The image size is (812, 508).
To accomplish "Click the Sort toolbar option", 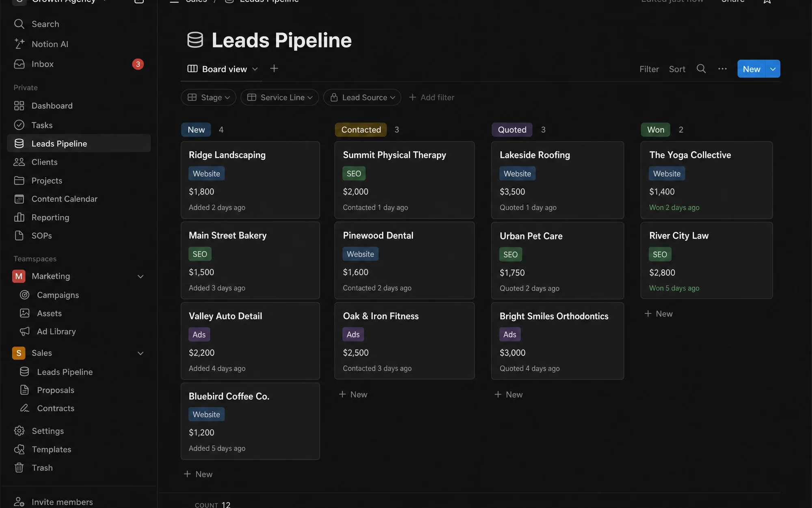I will [677, 69].
